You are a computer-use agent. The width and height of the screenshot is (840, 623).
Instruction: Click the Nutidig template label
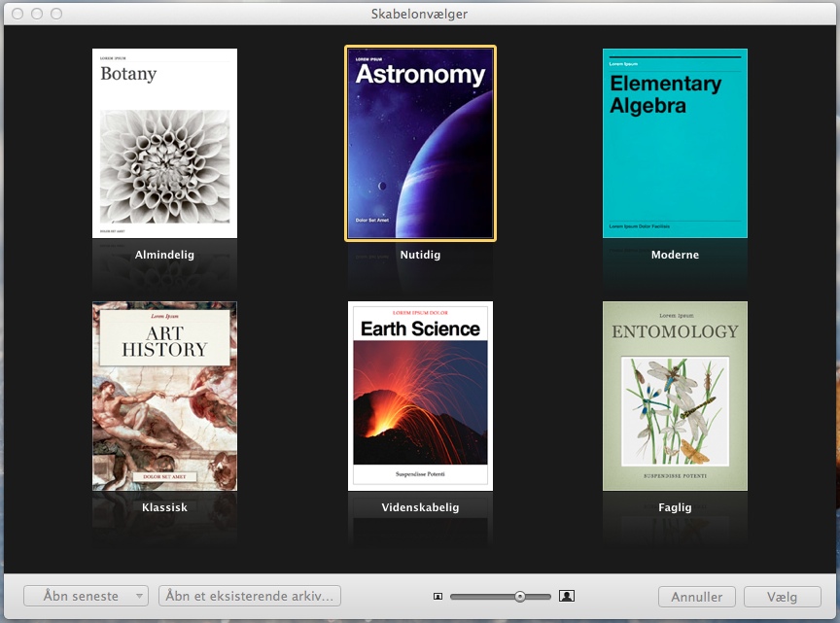coord(420,255)
